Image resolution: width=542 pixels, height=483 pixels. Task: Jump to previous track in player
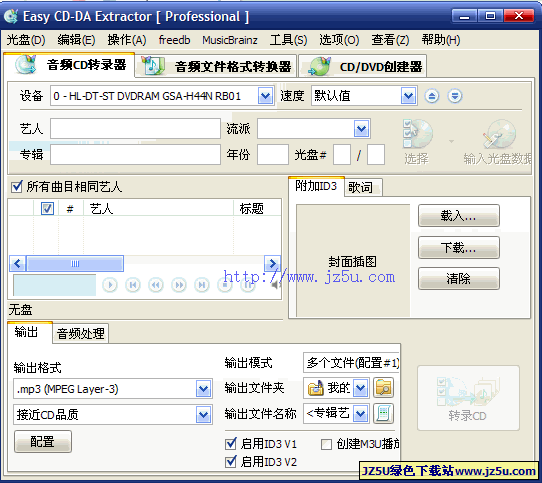pos(133,285)
